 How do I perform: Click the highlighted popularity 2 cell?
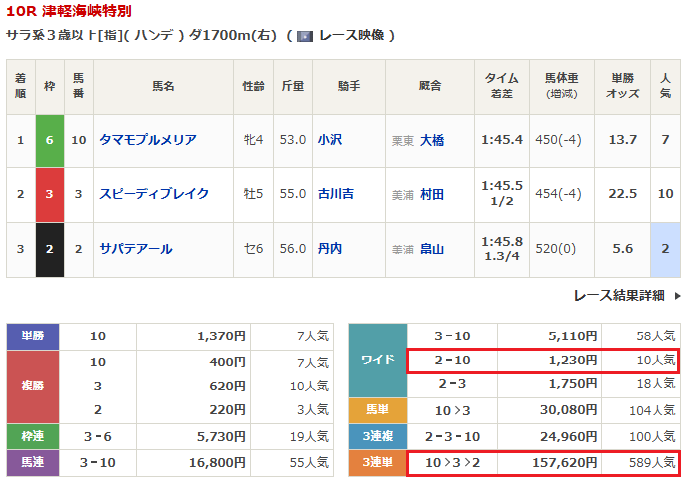point(665,249)
